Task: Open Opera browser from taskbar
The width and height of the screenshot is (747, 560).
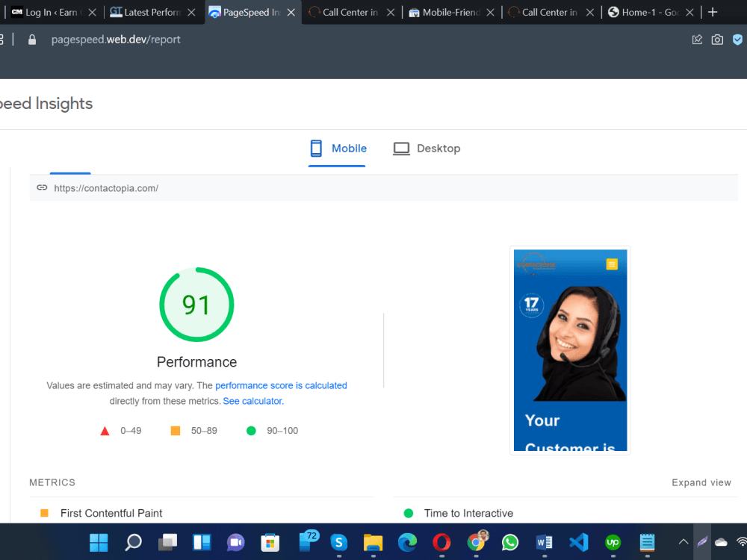Action: tap(441, 542)
